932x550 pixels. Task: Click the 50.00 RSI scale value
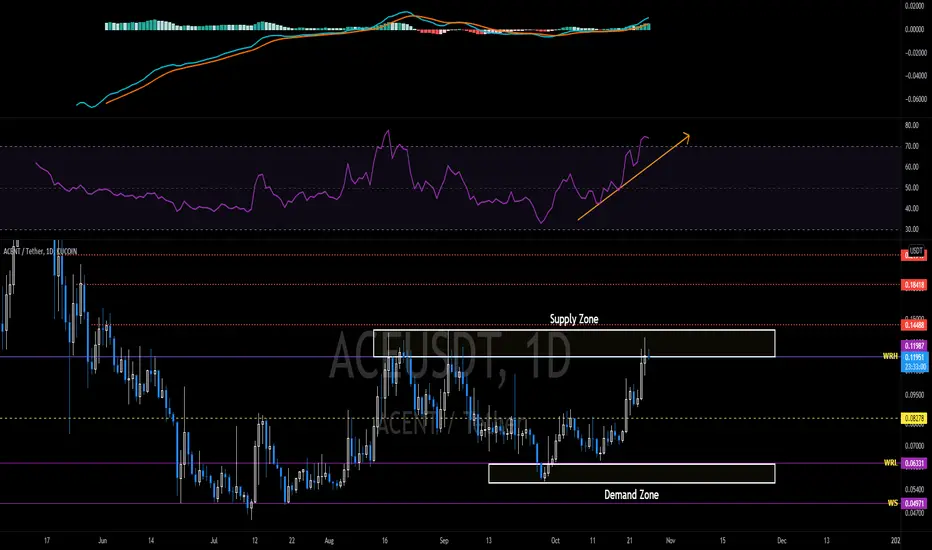pos(912,188)
